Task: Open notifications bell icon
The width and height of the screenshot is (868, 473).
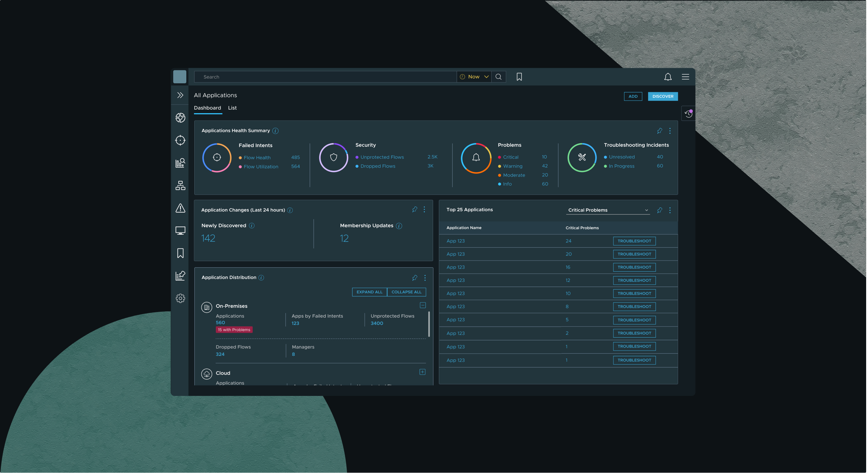Action: [668, 77]
